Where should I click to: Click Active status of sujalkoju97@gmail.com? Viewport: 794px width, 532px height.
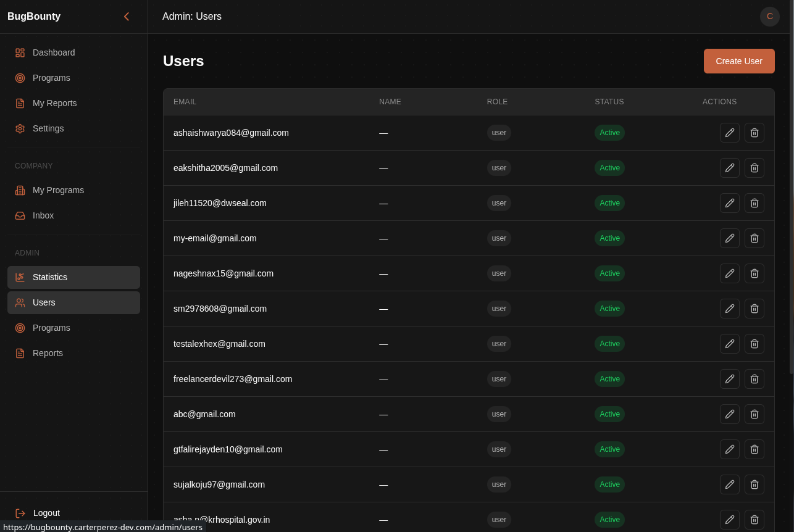[609, 484]
